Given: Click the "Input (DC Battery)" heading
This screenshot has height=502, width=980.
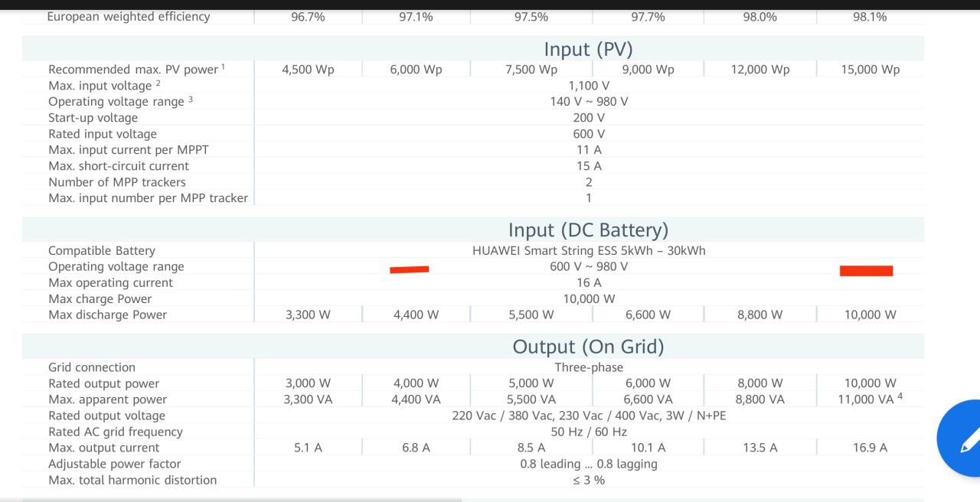Looking at the screenshot, I should [588, 230].
